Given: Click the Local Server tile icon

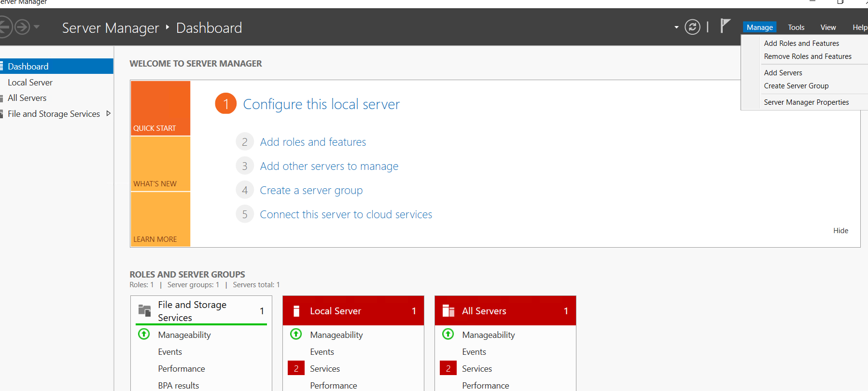Looking at the screenshot, I should (296, 311).
